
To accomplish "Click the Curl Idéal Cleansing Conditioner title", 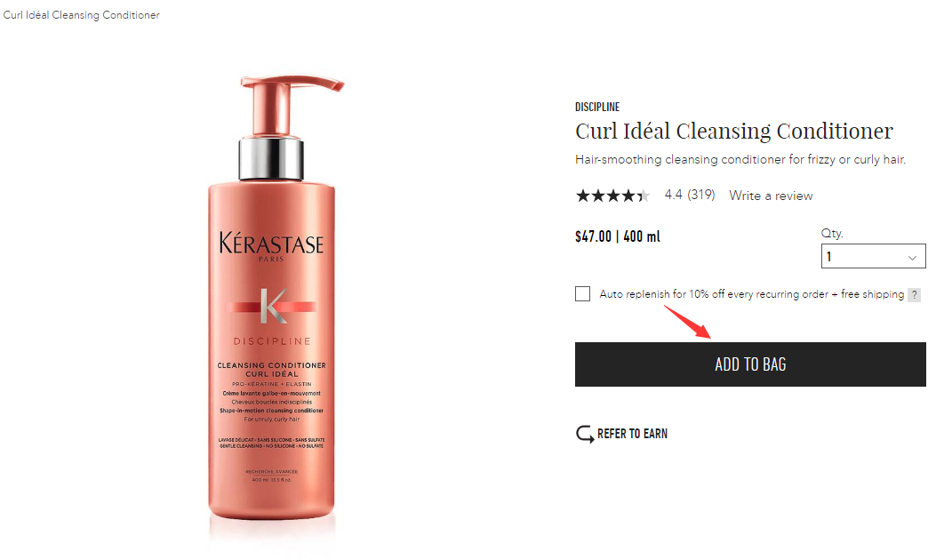I will (734, 132).
